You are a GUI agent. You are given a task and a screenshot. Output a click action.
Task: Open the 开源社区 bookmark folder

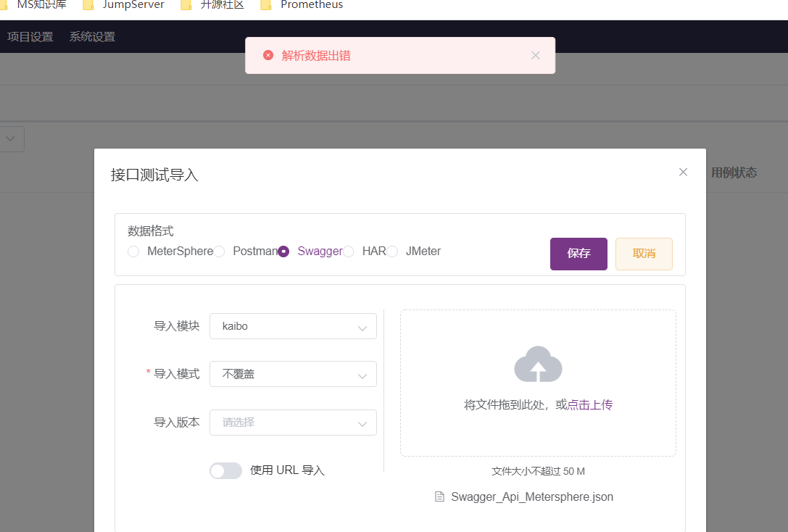[x=212, y=5]
